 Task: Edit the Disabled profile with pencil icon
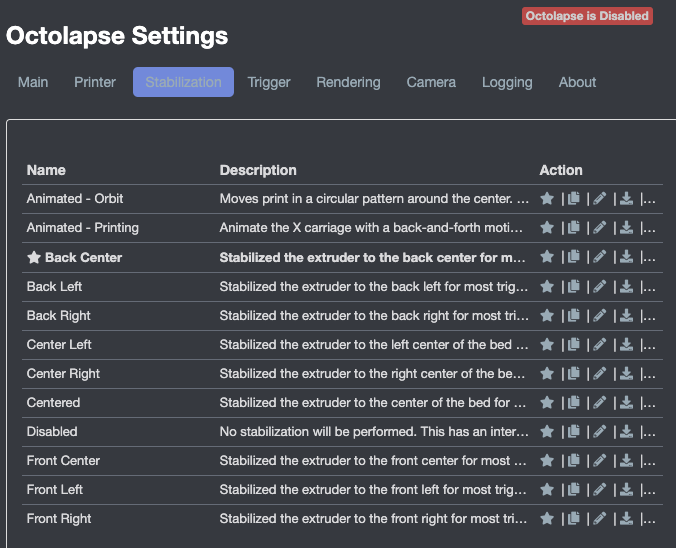(x=600, y=432)
